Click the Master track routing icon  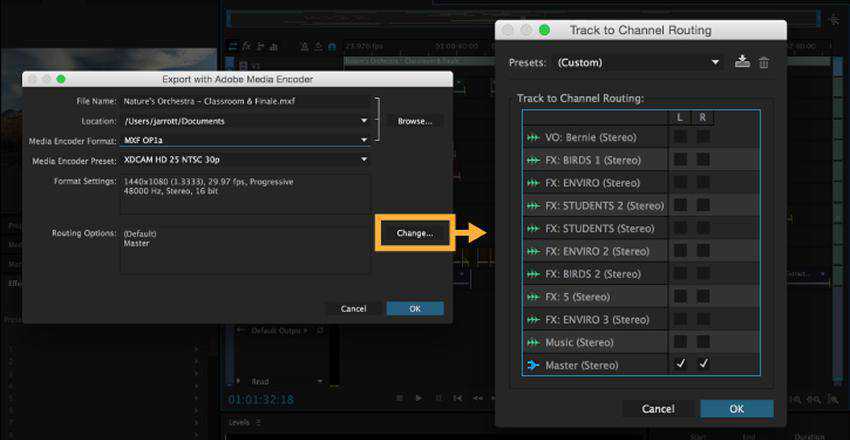pyautogui.click(x=532, y=365)
